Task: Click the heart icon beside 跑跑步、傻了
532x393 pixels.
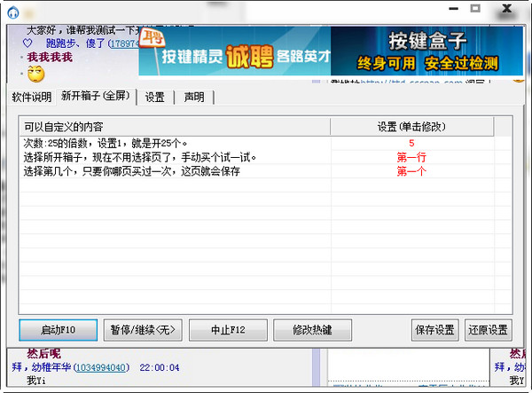Action: 27,43
